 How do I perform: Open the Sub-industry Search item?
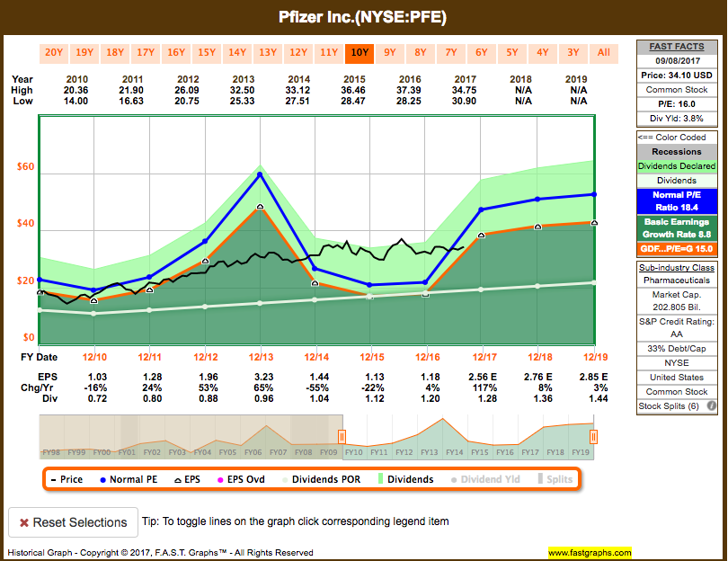[x=677, y=266]
